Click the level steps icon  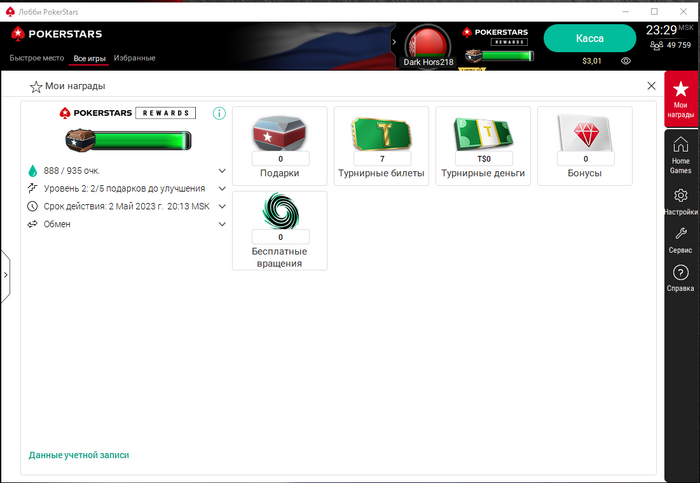point(33,188)
